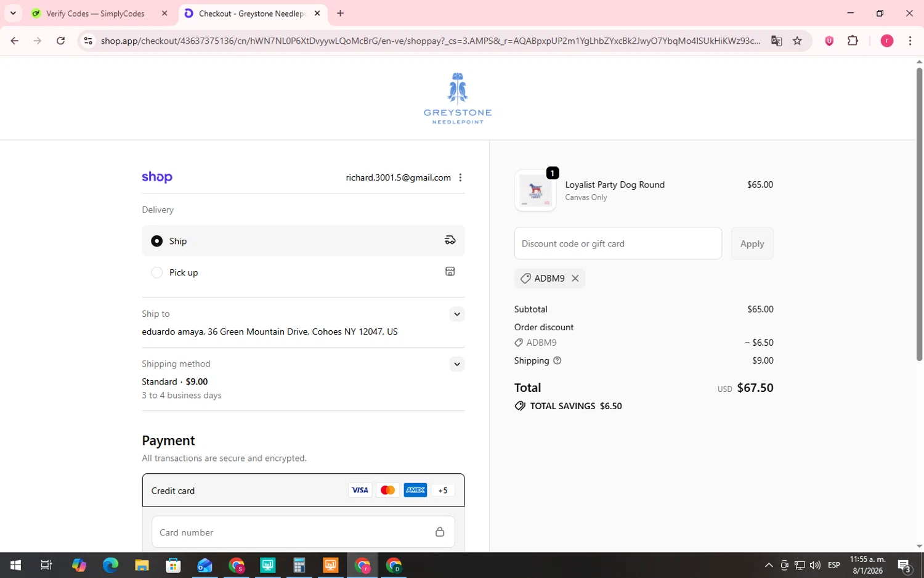Focus the Card number field
This screenshot has width=924, height=578.
click(x=303, y=532)
